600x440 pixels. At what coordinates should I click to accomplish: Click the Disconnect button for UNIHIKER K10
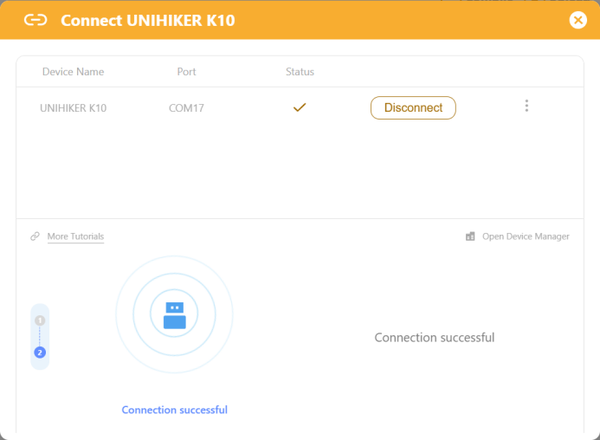413,108
